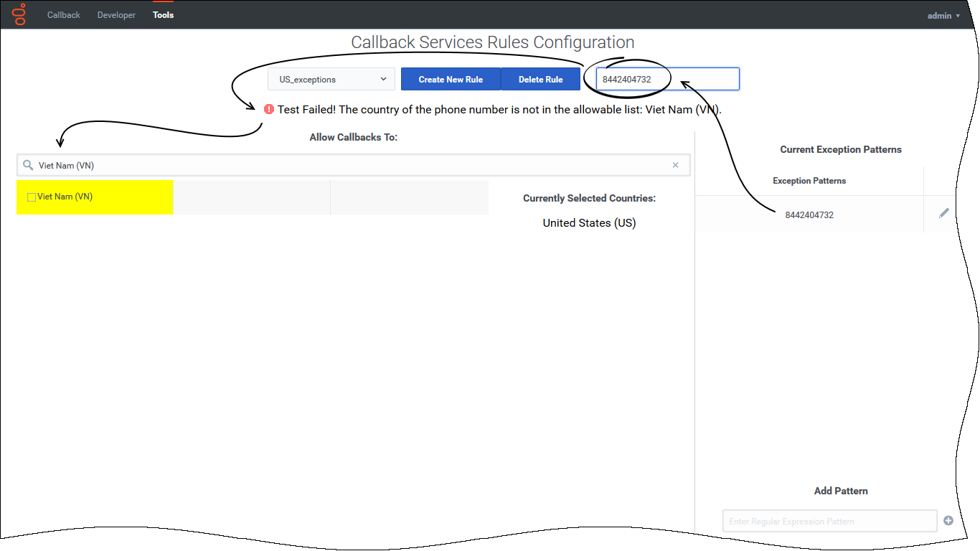Clear the country search with the X icon

[675, 165]
